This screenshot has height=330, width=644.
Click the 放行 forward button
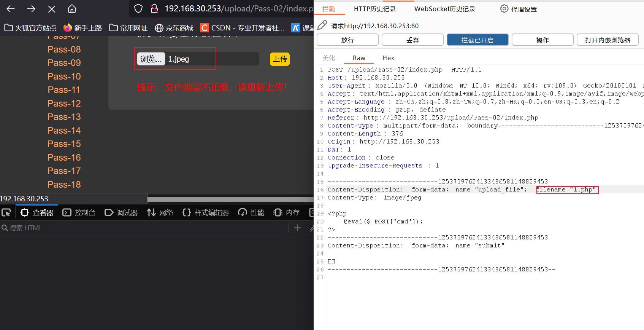[x=347, y=40]
